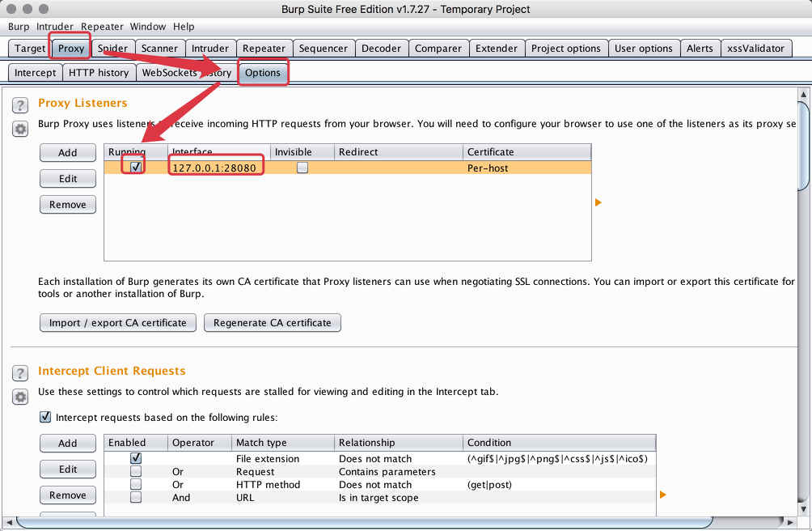Viewport: 812px width, 531px height.
Task: Click the vertical scrollbar thumb
Action: pyautogui.click(x=803, y=146)
